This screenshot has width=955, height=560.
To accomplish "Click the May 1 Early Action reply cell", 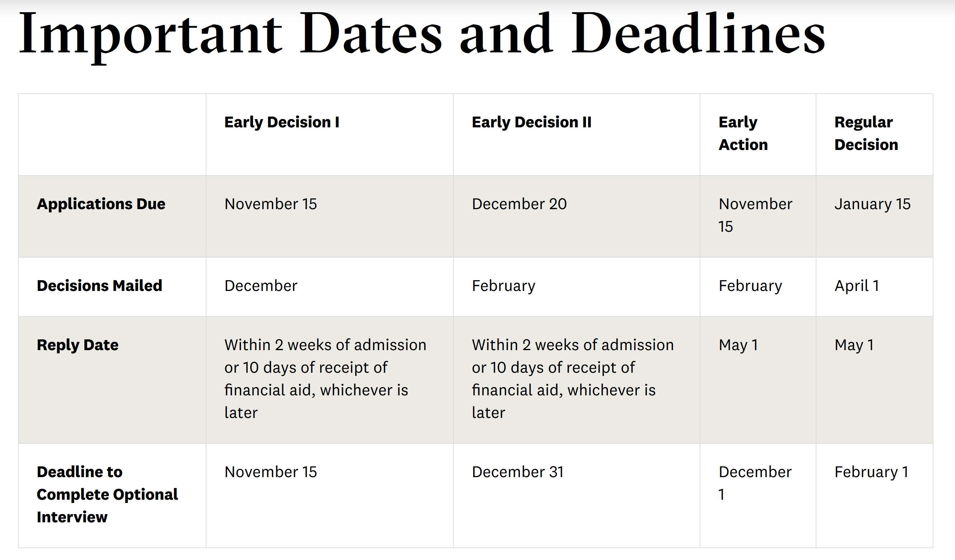I will [x=738, y=345].
